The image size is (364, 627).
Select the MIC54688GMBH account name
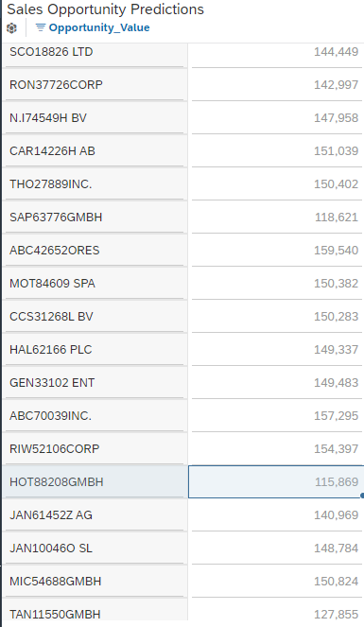(x=56, y=581)
